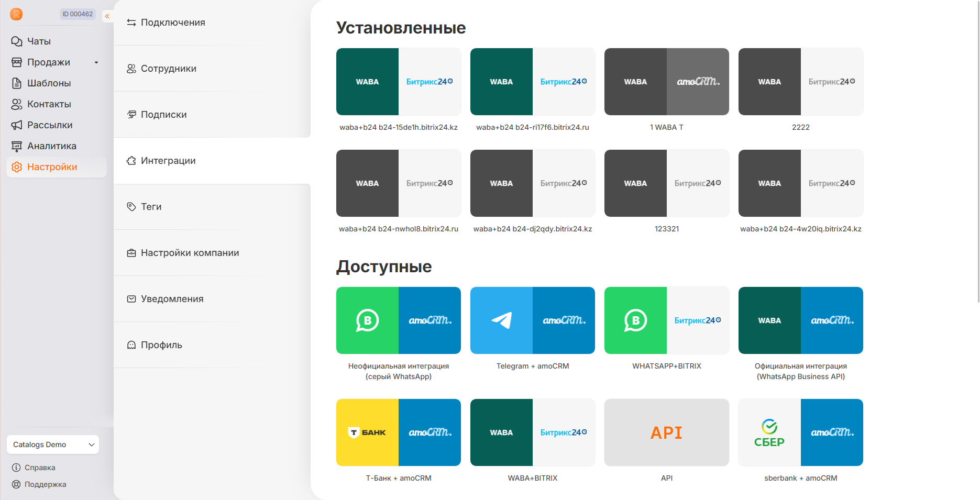Select the Настройки sidebar item

52,167
